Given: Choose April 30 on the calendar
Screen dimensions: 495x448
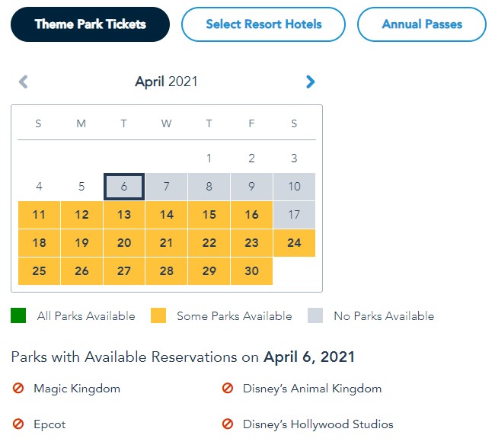Looking at the screenshot, I should pos(251,271).
